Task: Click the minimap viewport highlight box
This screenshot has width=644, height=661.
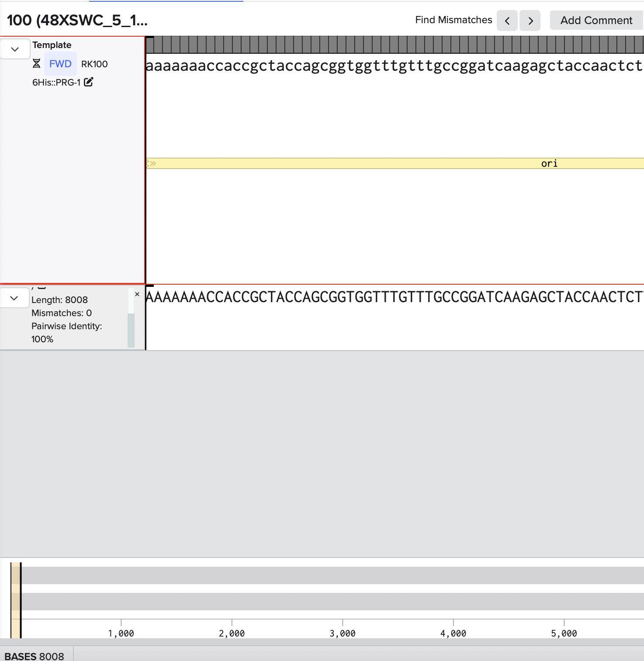Action: point(16,600)
